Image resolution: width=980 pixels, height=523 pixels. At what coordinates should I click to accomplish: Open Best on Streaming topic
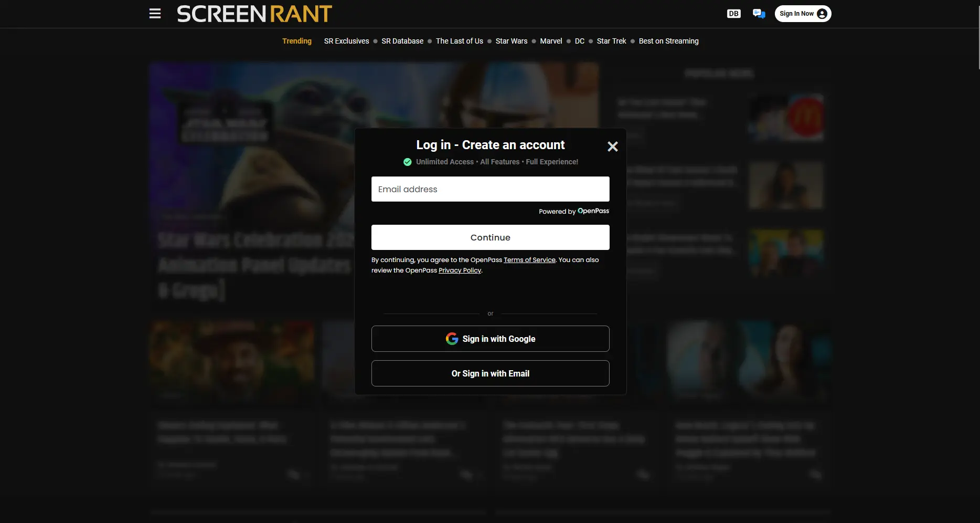pyautogui.click(x=668, y=41)
